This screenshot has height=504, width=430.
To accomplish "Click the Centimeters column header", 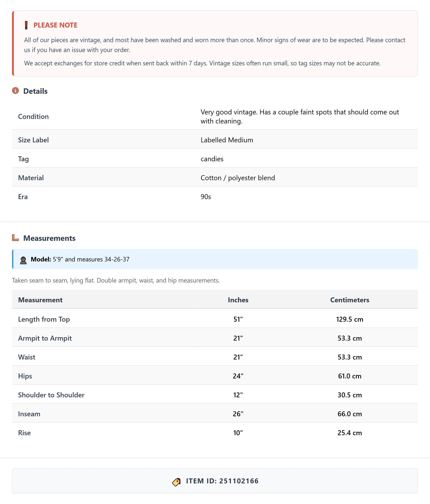I will point(350,300).
